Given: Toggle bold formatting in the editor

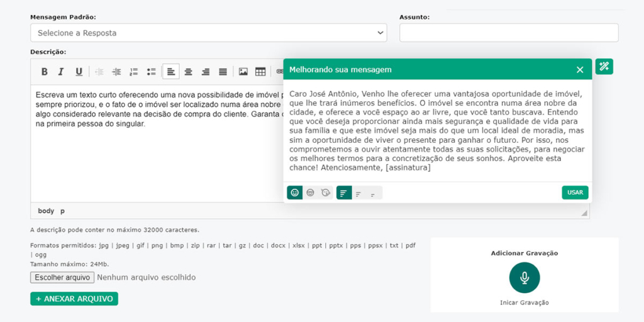Looking at the screenshot, I should (45, 72).
